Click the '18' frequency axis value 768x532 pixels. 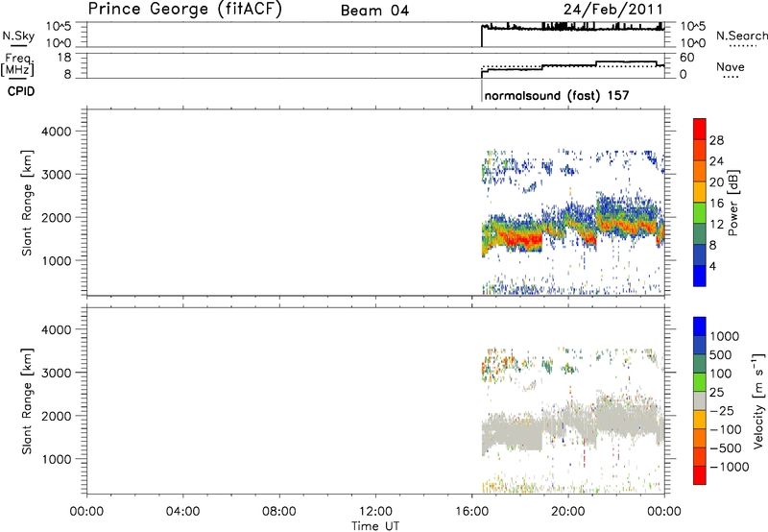coord(64,58)
